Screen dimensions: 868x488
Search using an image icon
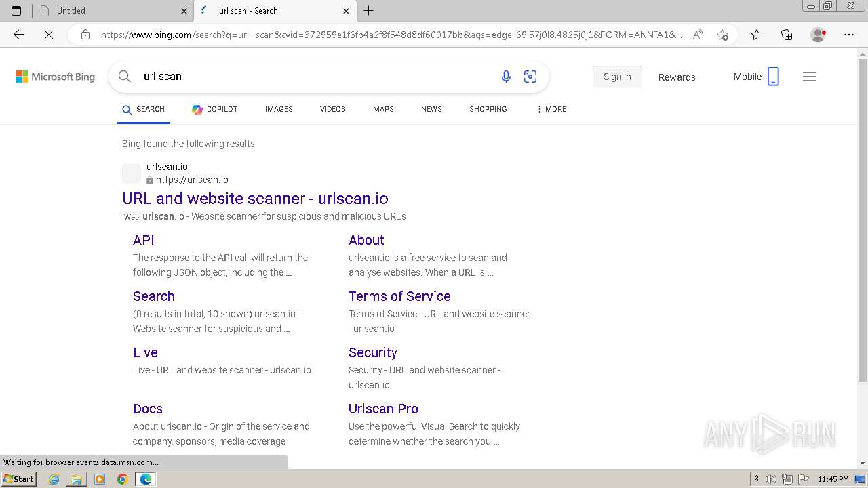[530, 77]
